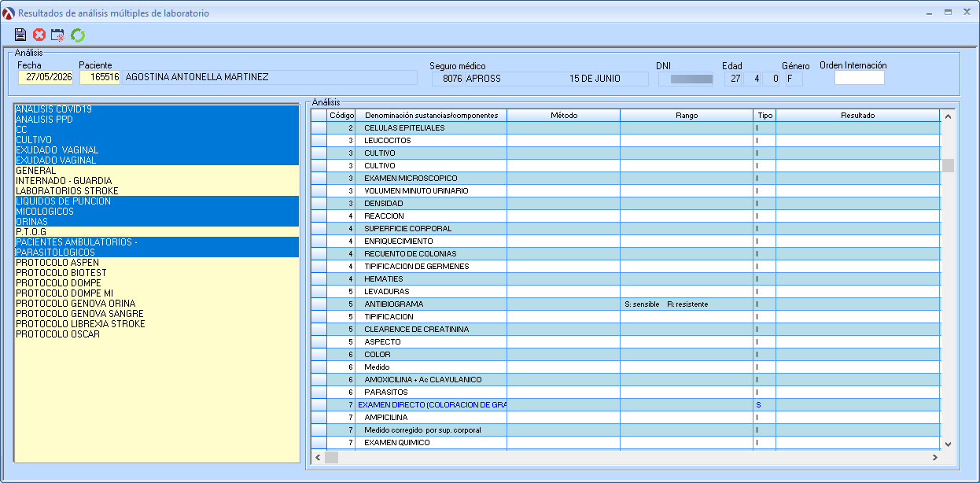Click the red cancel X toolbar icon

[39, 35]
